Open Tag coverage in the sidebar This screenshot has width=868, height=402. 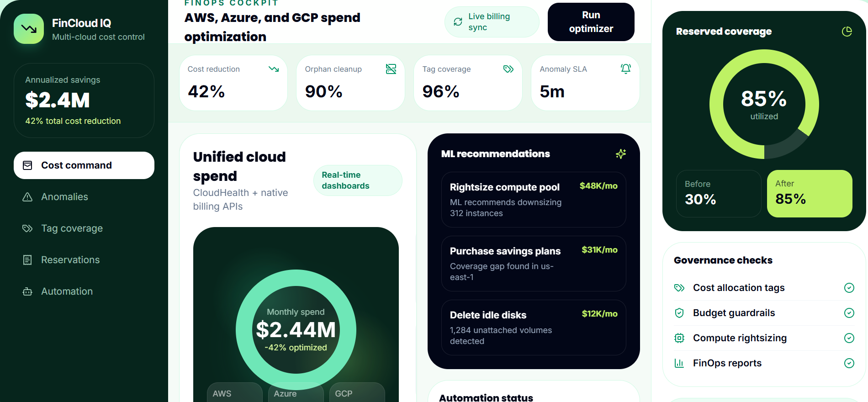click(x=84, y=228)
